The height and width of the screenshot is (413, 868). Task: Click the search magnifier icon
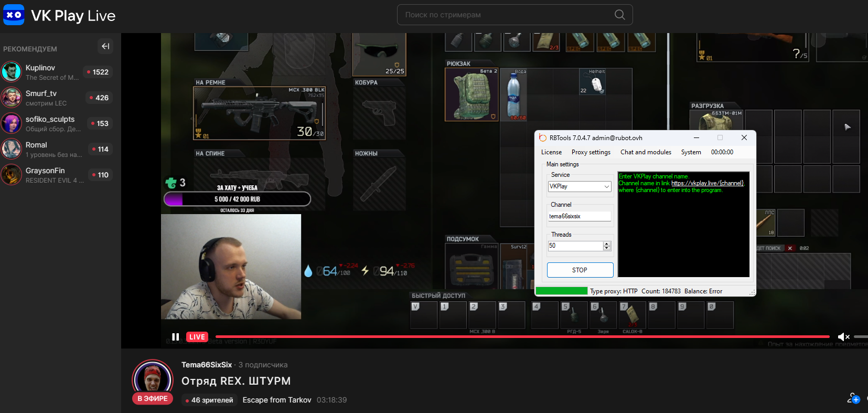point(619,15)
